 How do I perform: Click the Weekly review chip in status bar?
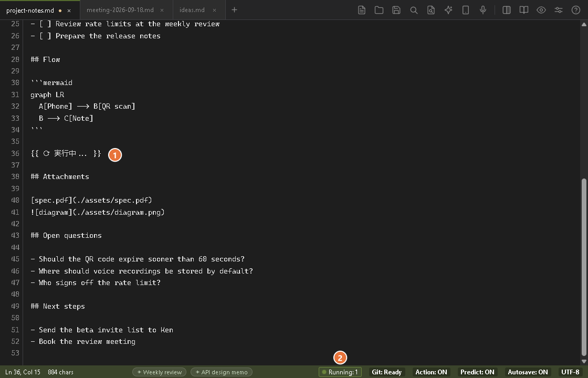[x=160, y=372]
